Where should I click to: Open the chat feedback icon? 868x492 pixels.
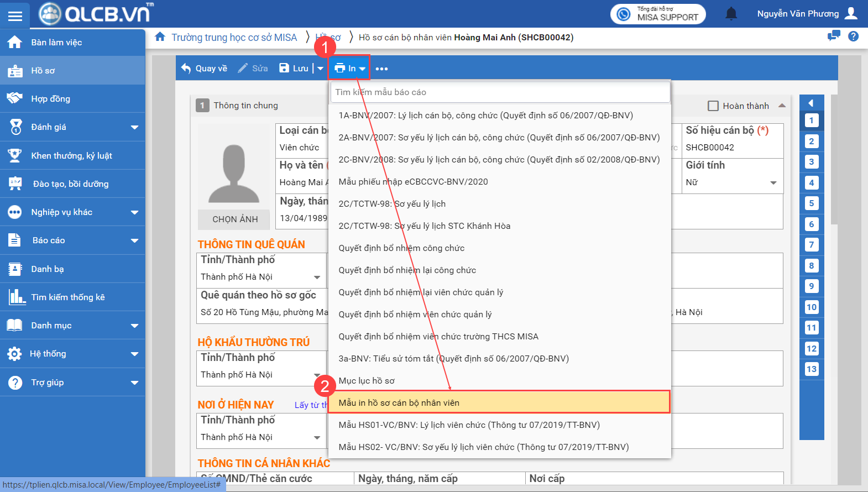point(833,36)
